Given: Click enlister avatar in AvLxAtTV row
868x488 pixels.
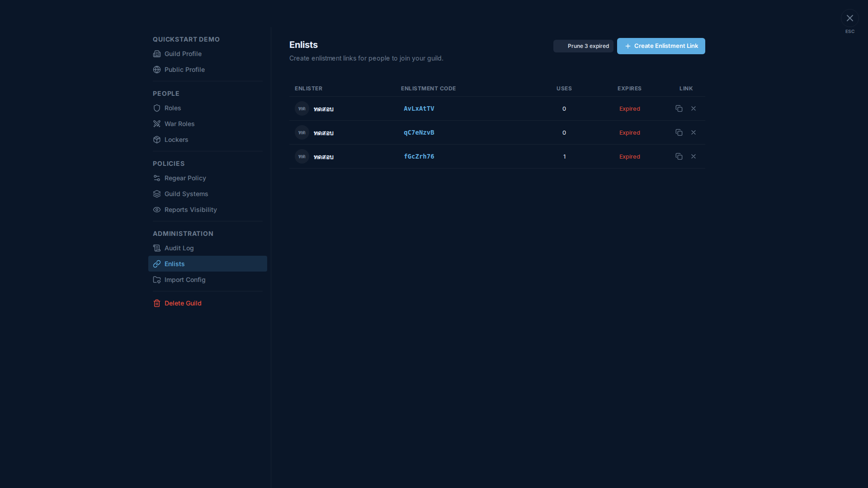Looking at the screenshot, I should tap(302, 108).
